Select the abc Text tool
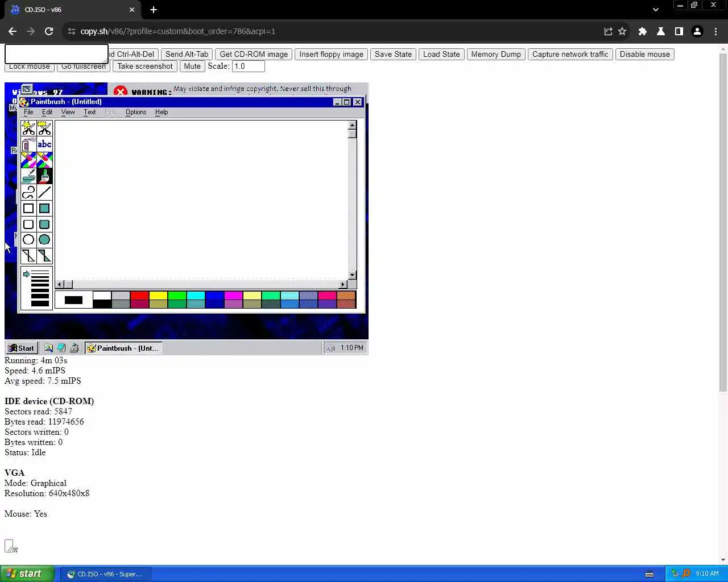The image size is (728, 582). [44, 144]
